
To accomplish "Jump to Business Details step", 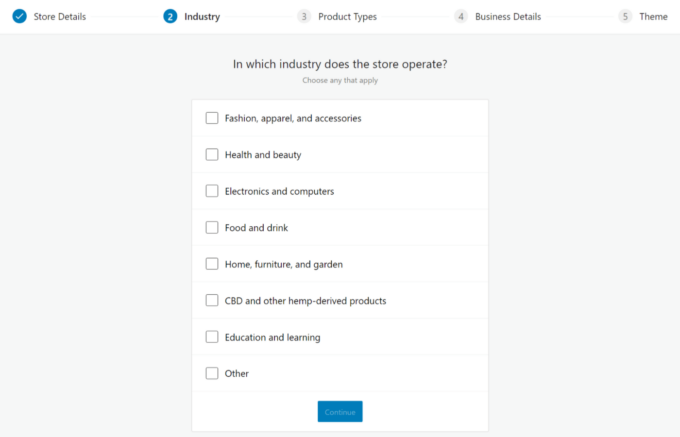I will click(508, 16).
